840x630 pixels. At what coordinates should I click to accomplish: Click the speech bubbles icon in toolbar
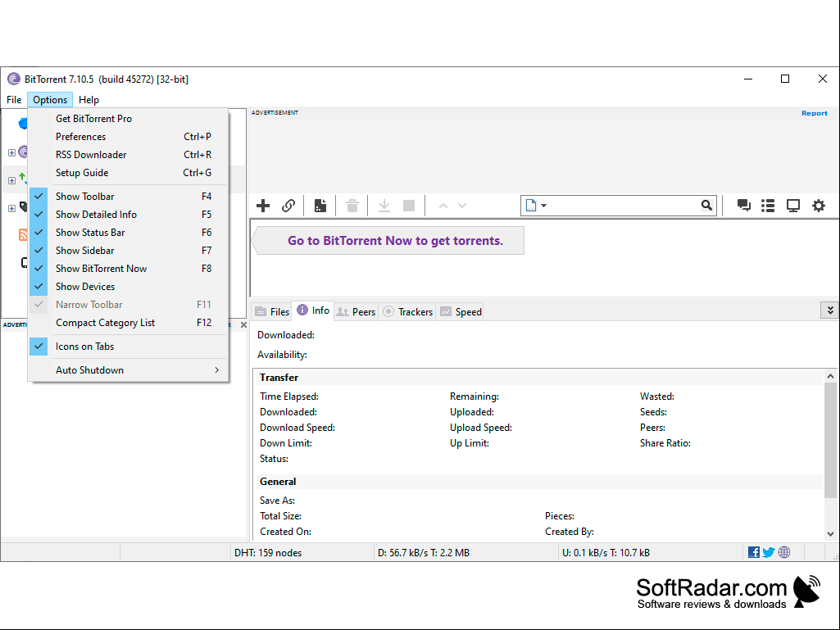743,206
